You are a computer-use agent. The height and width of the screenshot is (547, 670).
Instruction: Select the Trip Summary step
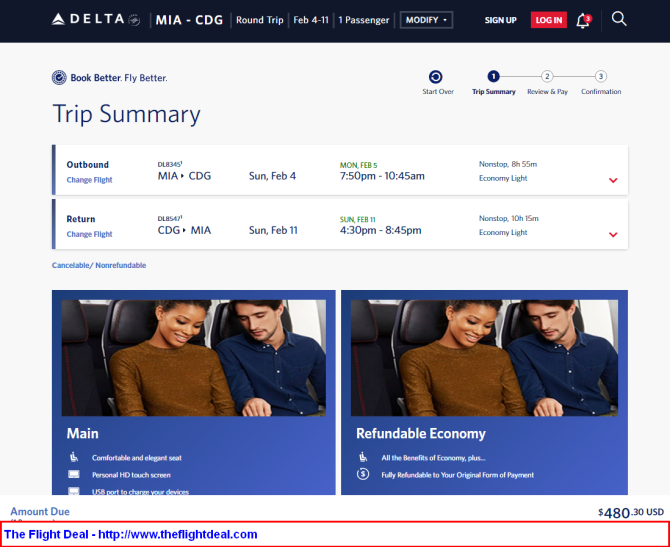pyautogui.click(x=494, y=83)
